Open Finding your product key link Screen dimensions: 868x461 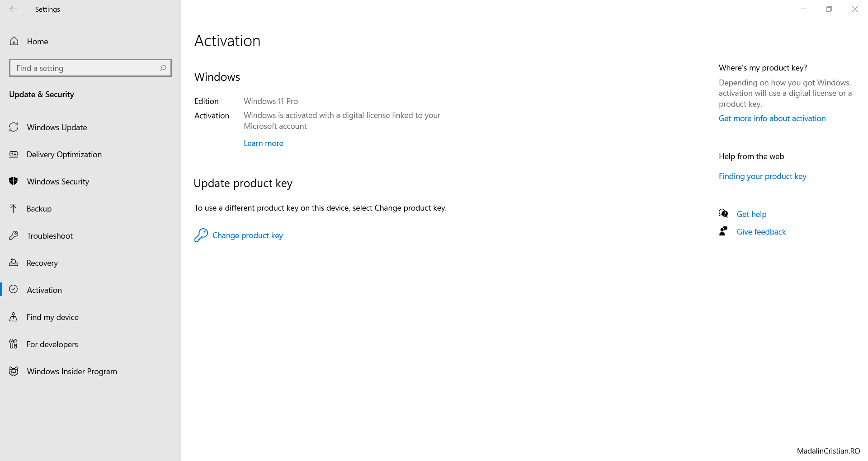763,176
